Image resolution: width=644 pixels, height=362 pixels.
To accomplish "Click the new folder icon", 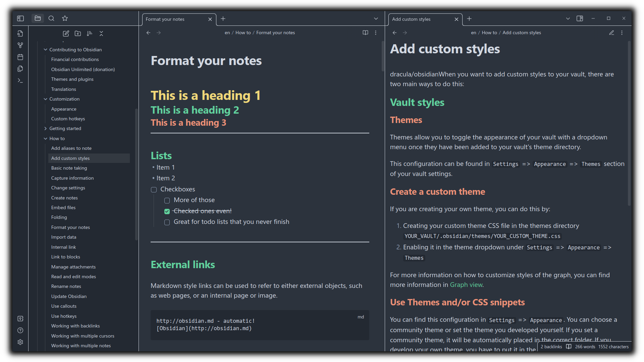I will [78, 34].
